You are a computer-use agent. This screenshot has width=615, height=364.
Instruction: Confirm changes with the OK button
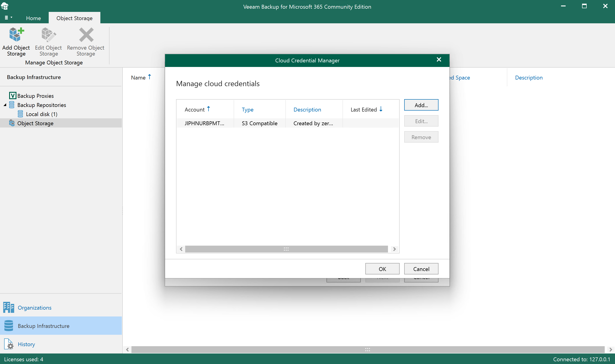(x=382, y=268)
